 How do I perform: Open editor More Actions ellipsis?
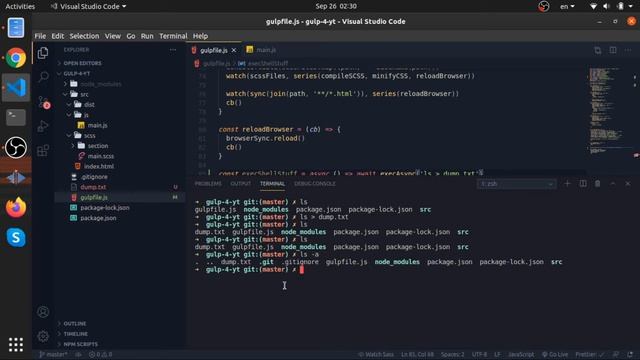click(628, 50)
